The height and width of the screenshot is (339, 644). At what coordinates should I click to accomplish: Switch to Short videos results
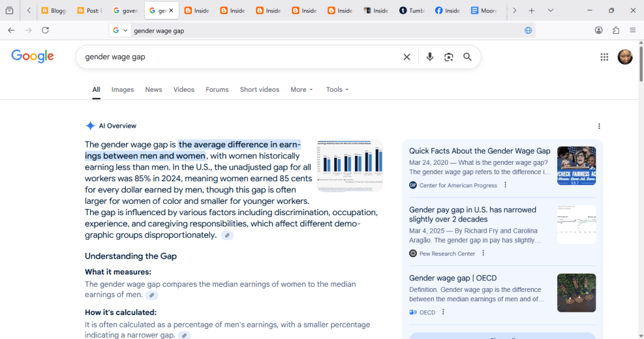point(259,89)
